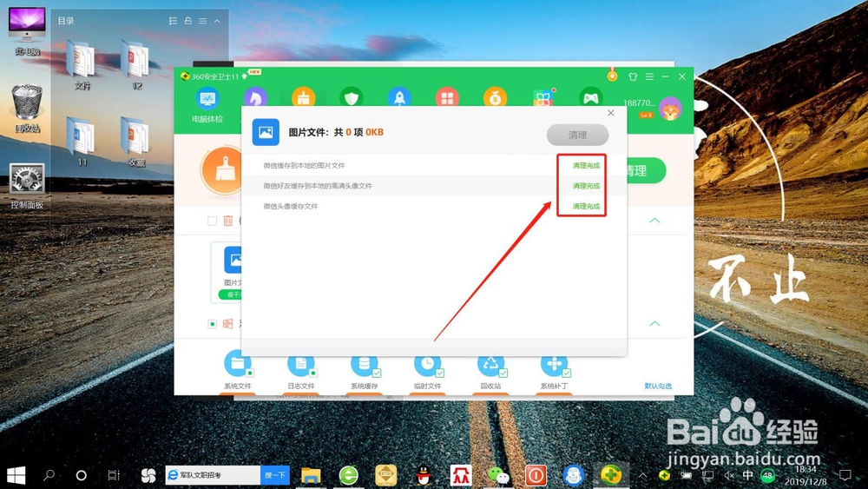Click the fox user avatar
The width and height of the screenshot is (868, 489).
(x=670, y=108)
